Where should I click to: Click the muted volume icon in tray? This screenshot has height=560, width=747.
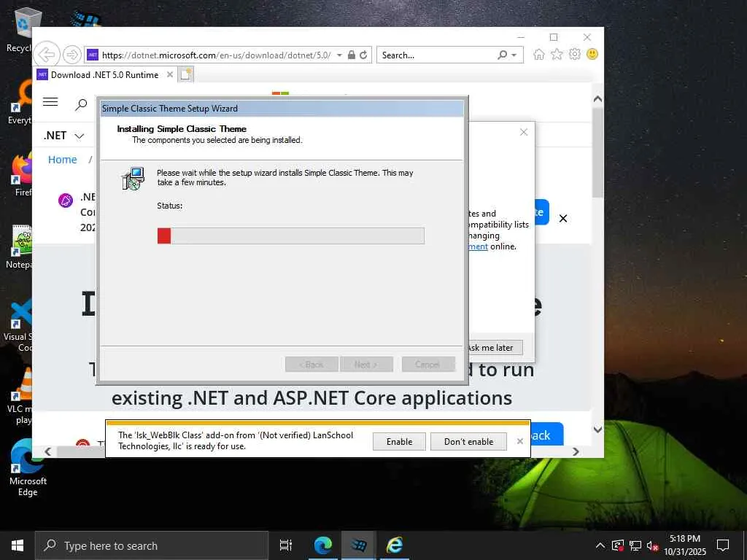click(x=652, y=545)
